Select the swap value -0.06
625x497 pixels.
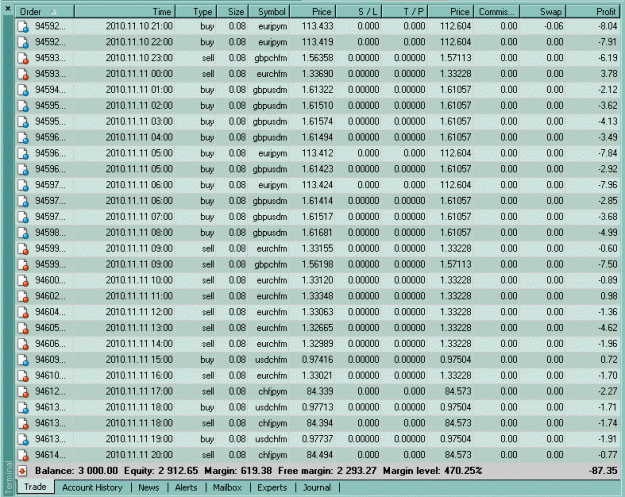[x=554, y=26]
